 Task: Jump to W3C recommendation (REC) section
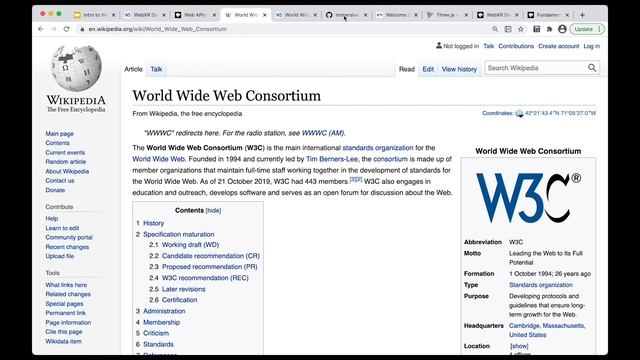click(205, 278)
